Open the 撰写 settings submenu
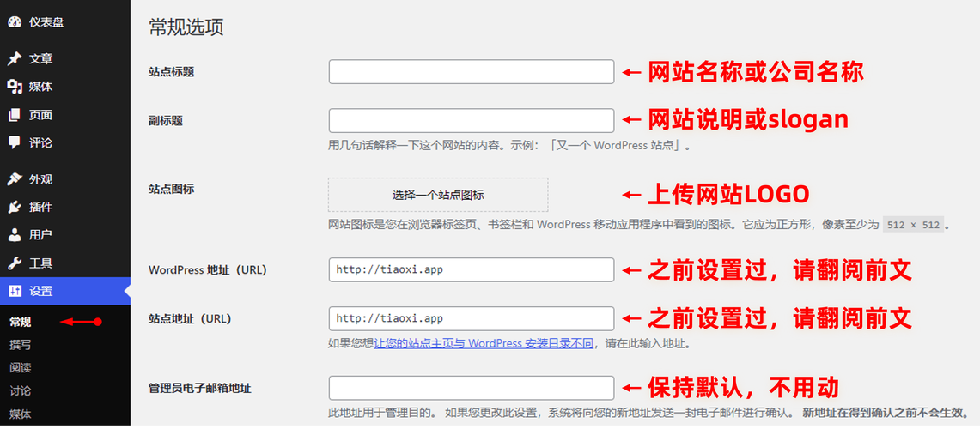This screenshot has height=429, width=980. point(21,345)
